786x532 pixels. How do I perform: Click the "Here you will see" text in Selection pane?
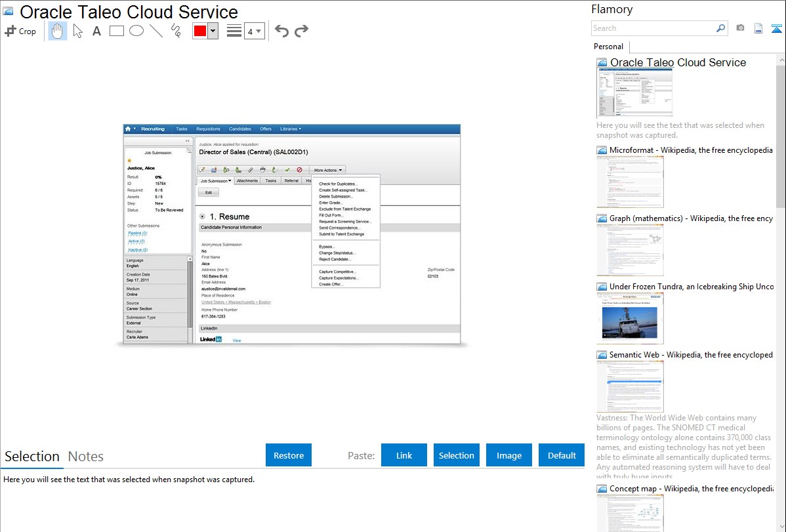tap(129, 480)
